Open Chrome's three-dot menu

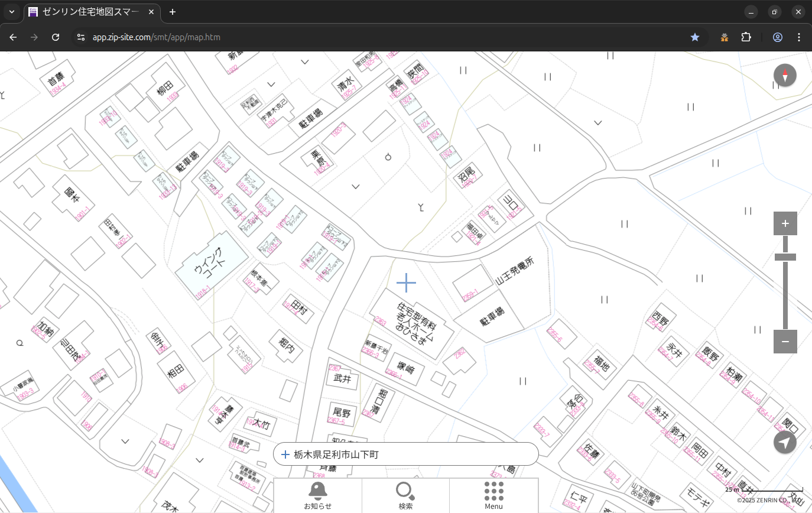pyautogui.click(x=799, y=37)
